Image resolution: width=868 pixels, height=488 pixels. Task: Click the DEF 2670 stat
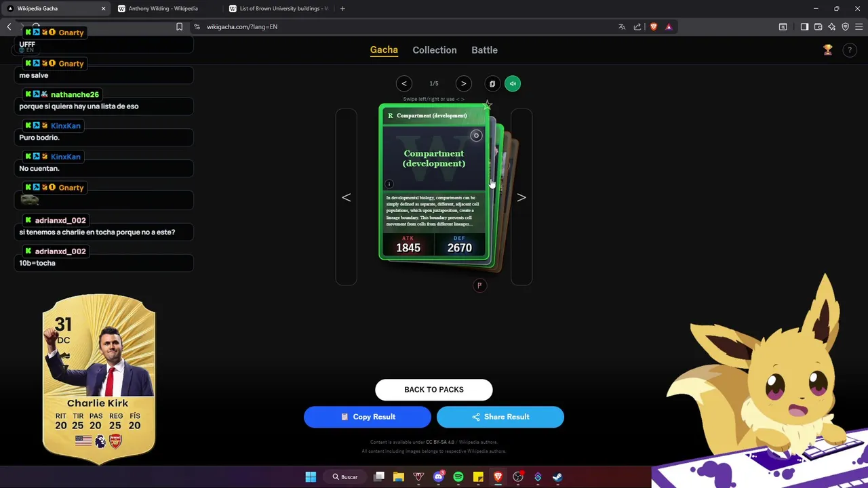460,245
